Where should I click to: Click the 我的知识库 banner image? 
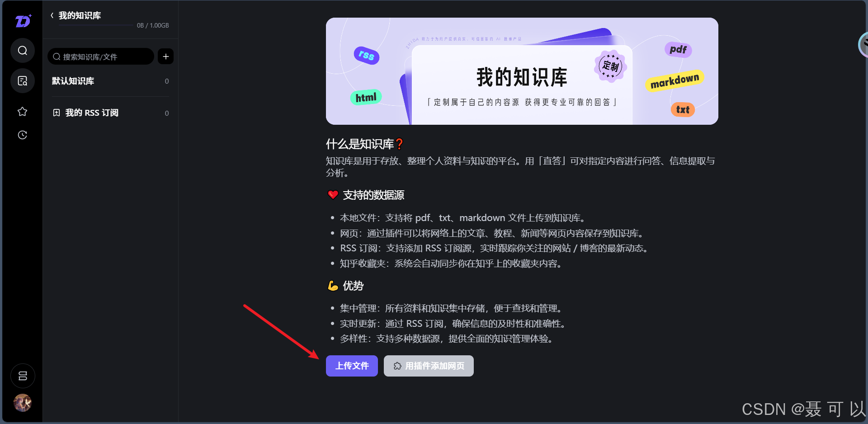[x=522, y=71]
